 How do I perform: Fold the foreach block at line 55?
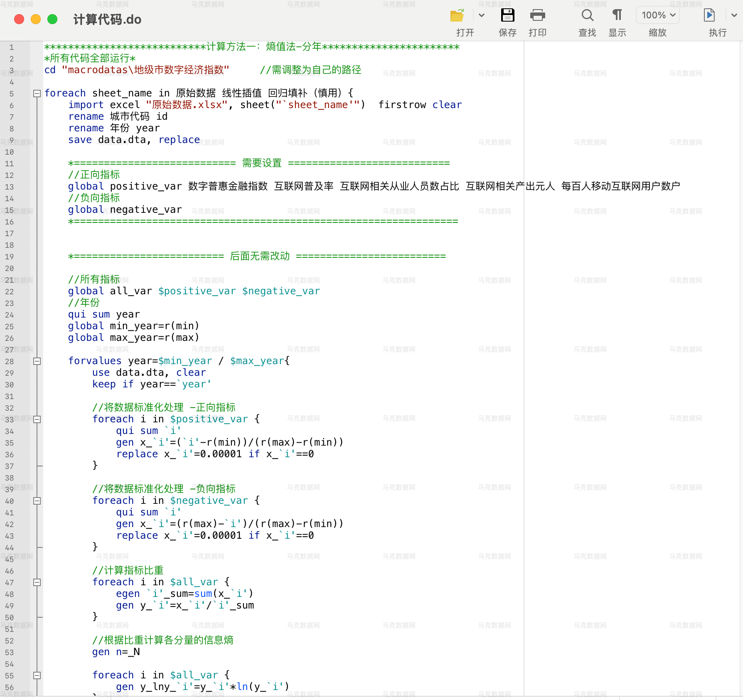pyautogui.click(x=37, y=675)
